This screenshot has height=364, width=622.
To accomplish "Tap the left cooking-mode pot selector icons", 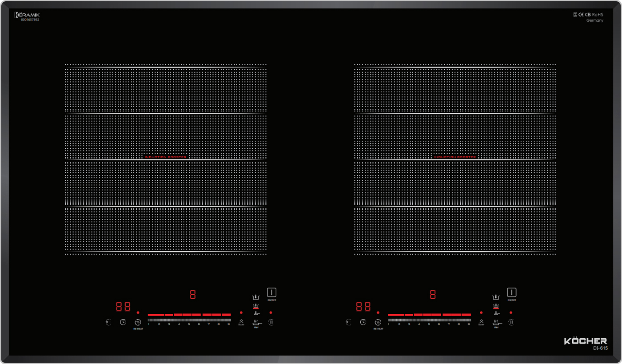I will point(256,305).
